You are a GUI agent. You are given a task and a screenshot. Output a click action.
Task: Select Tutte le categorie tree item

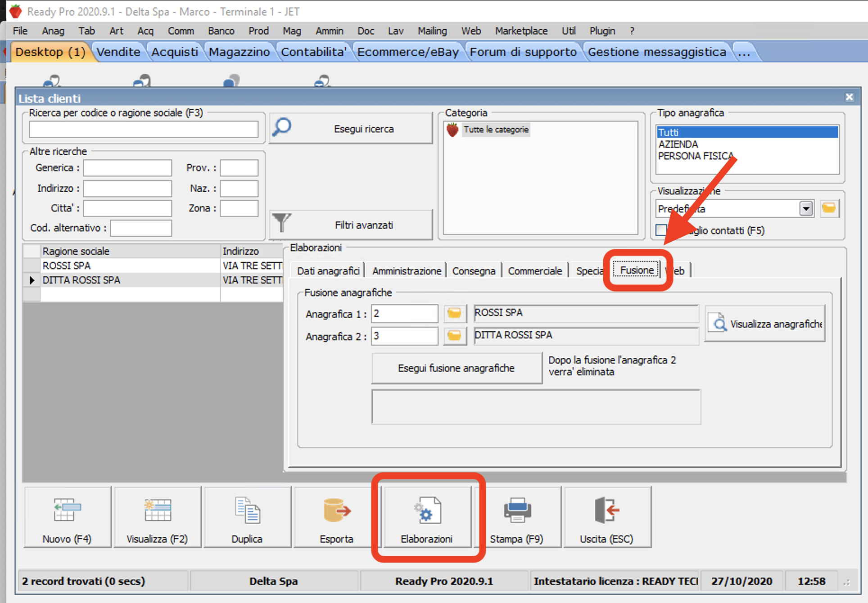(496, 130)
